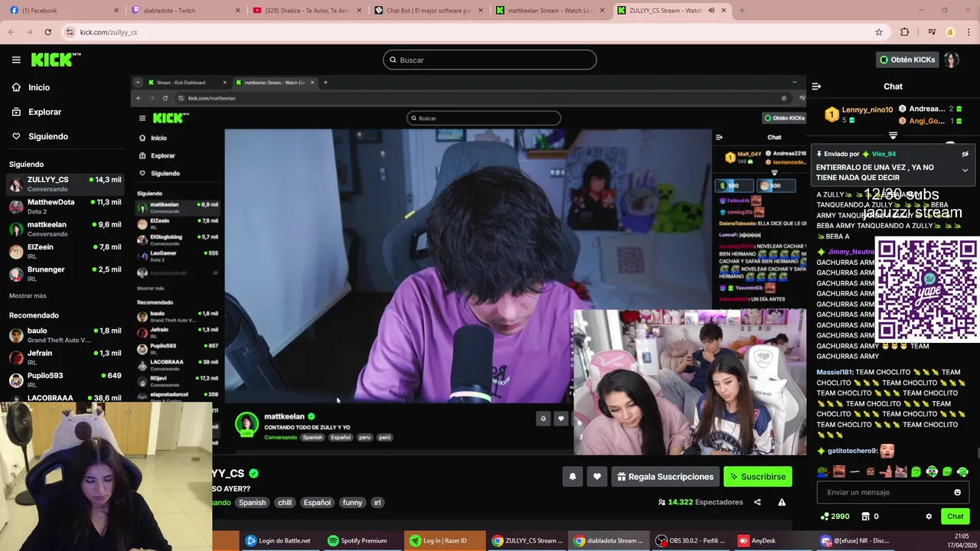Screen dimensions: 980x551
Task: Open the browser extensions puzzle icon
Action: coord(905,32)
